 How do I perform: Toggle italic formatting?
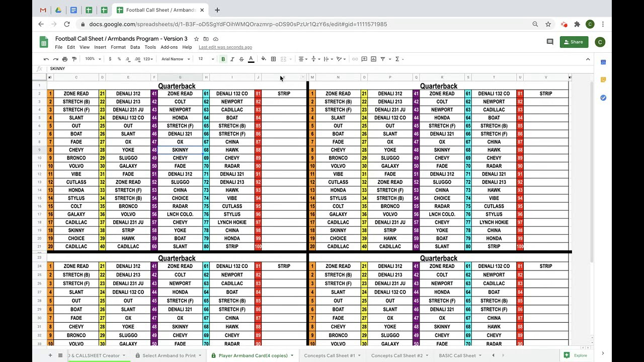point(232,59)
